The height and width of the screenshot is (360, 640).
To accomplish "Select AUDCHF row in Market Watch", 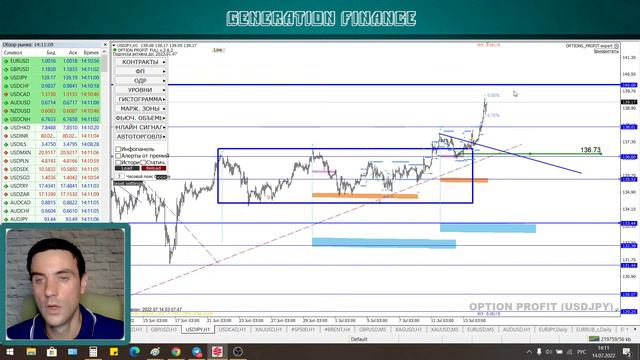I will (51, 211).
